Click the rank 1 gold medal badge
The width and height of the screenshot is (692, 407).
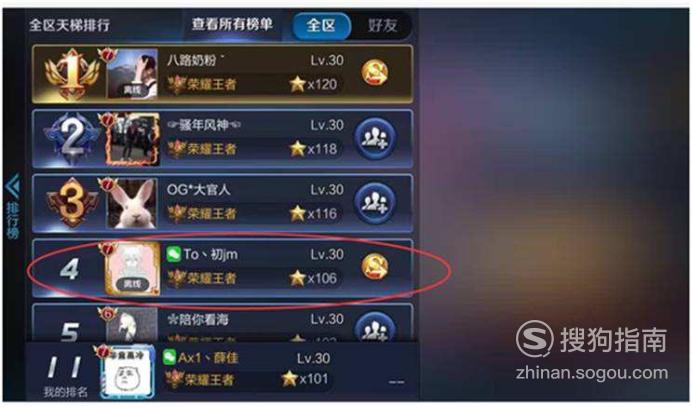point(72,74)
